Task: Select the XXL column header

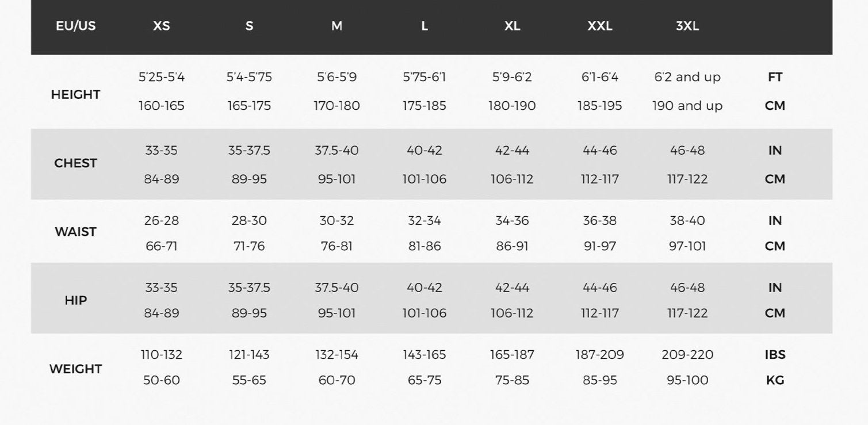Action: [x=600, y=26]
